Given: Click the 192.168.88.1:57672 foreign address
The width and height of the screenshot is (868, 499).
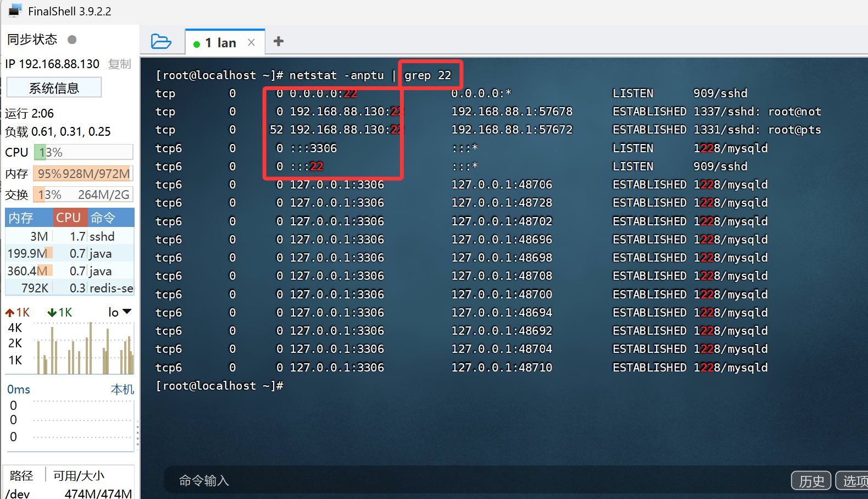Looking at the screenshot, I should tap(512, 130).
